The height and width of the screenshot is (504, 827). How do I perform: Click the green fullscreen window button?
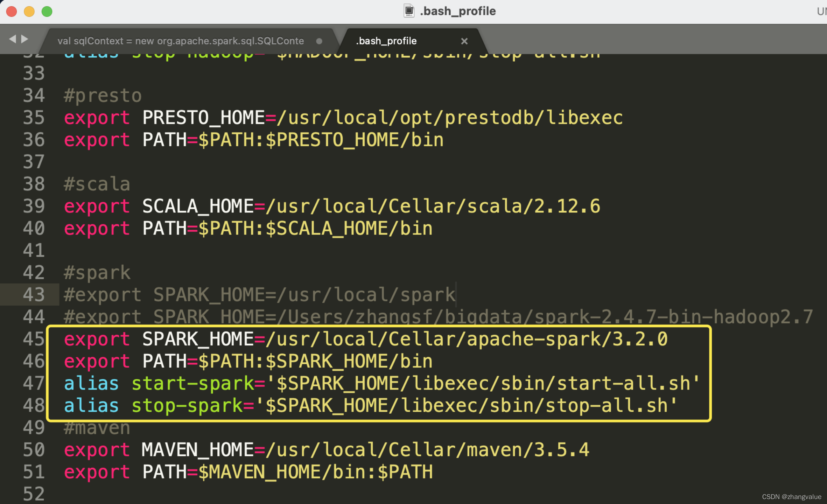coord(47,12)
